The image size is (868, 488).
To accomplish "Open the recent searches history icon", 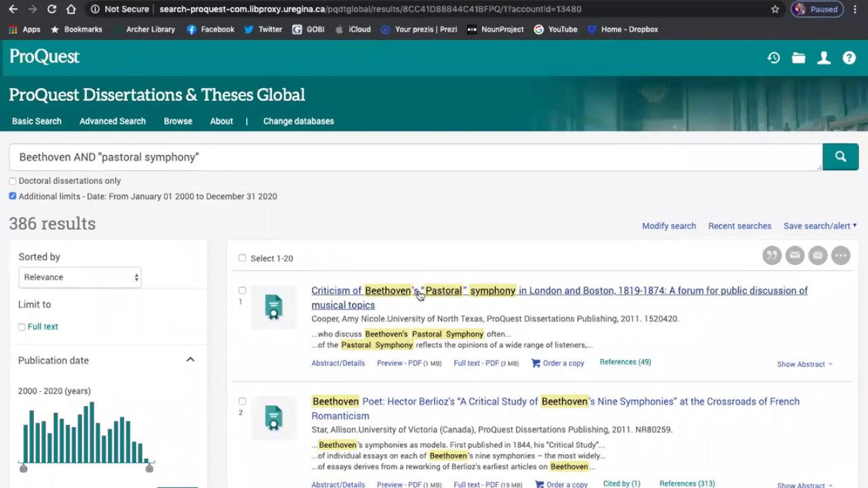I will 774,58.
